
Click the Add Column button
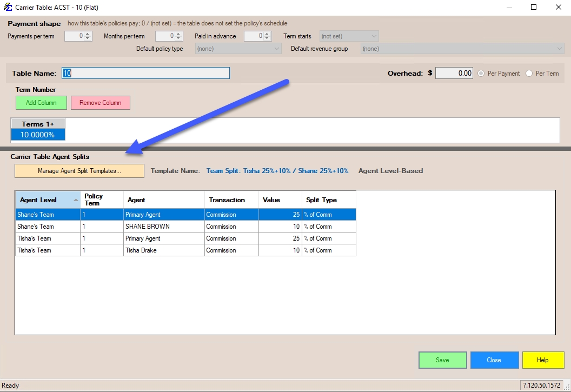(41, 103)
